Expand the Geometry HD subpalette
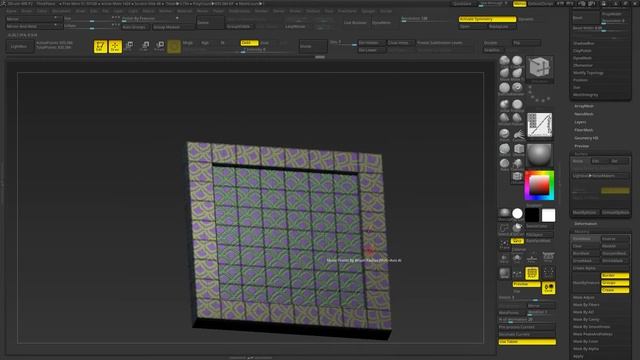The height and width of the screenshot is (360, 640). 586,138
